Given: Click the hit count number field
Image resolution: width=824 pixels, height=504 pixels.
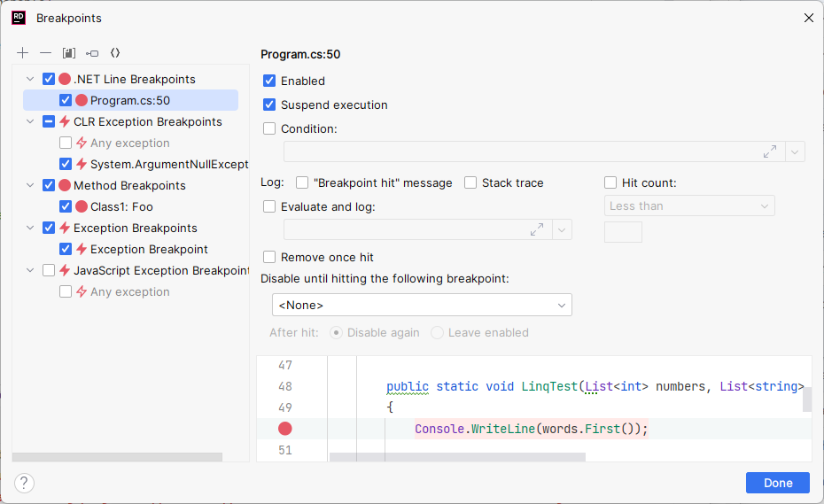Looking at the screenshot, I should coord(623,232).
